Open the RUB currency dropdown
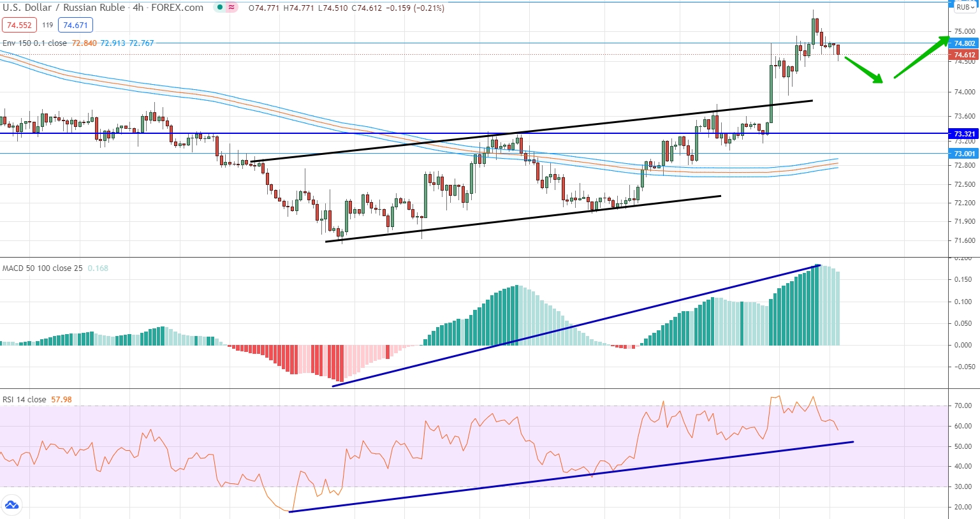Viewport: 980px width, 519px height. click(965, 8)
